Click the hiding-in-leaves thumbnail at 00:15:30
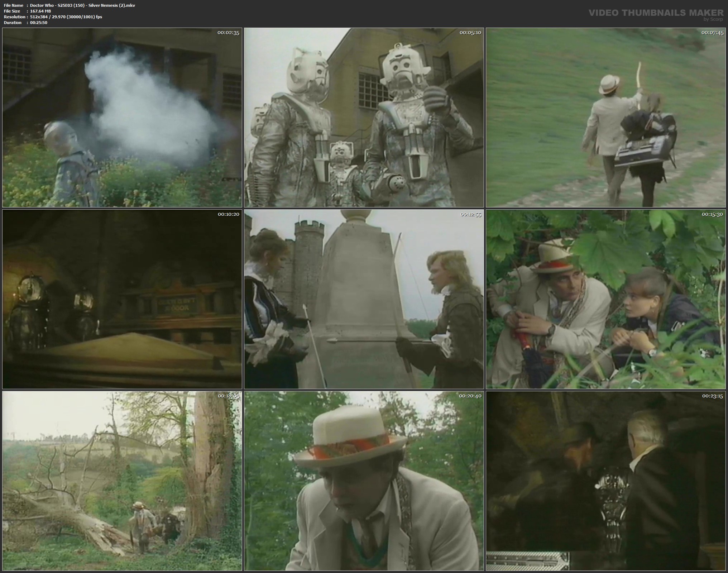 605,299
